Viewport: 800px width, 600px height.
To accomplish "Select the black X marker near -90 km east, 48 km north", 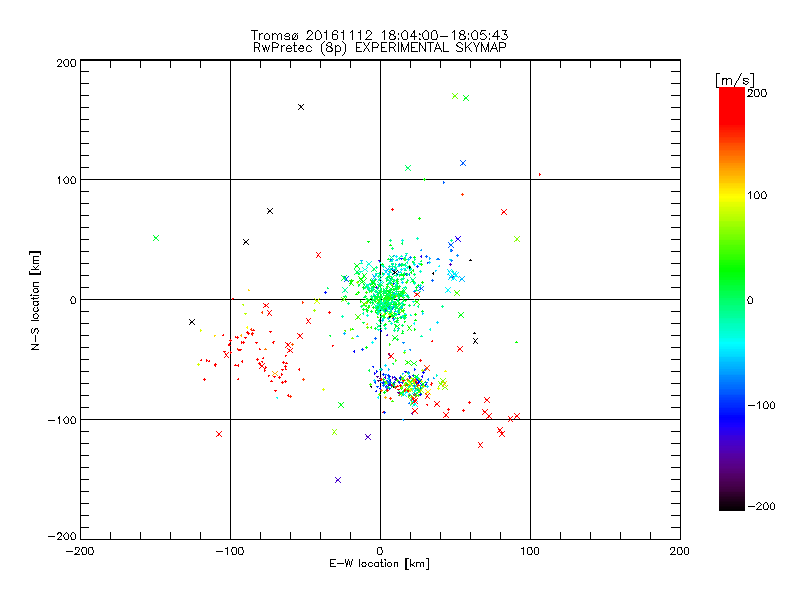I will [x=246, y=242].
